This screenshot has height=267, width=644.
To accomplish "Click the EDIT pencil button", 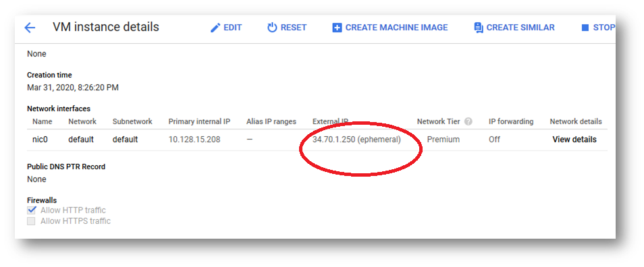I will click(x=226, y=28).
